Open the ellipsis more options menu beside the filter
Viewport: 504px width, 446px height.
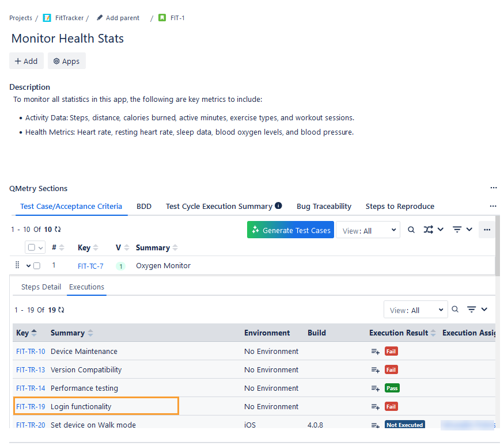487,229
